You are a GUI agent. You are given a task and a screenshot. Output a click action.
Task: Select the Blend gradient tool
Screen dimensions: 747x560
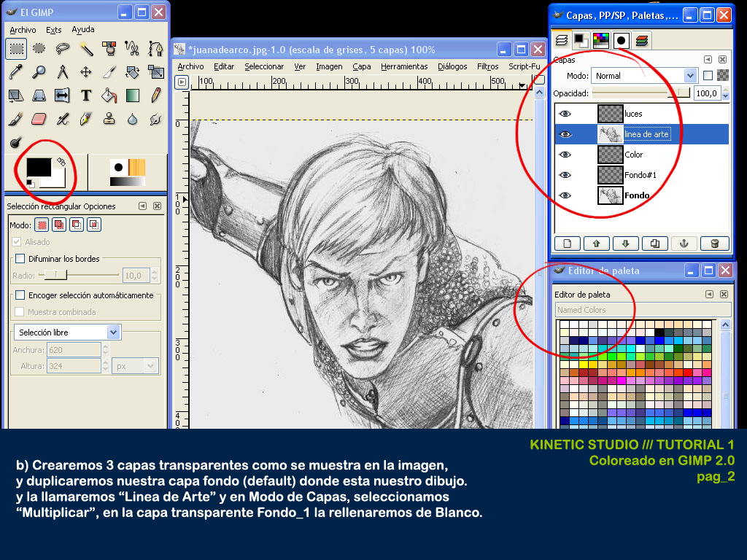(x=132, y=96)
